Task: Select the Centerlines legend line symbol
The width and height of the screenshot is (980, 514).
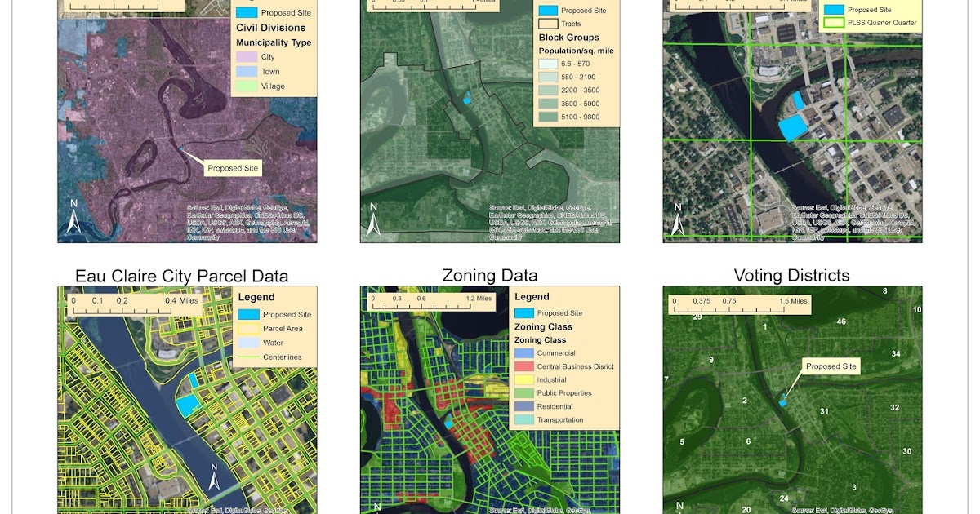Action: [x=249, y=357]
